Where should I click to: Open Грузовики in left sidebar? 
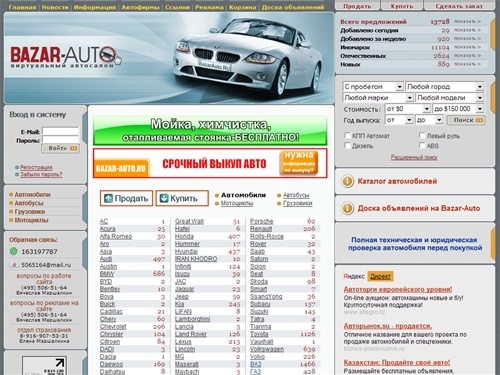pyautogui.click(x=30, y=212)
